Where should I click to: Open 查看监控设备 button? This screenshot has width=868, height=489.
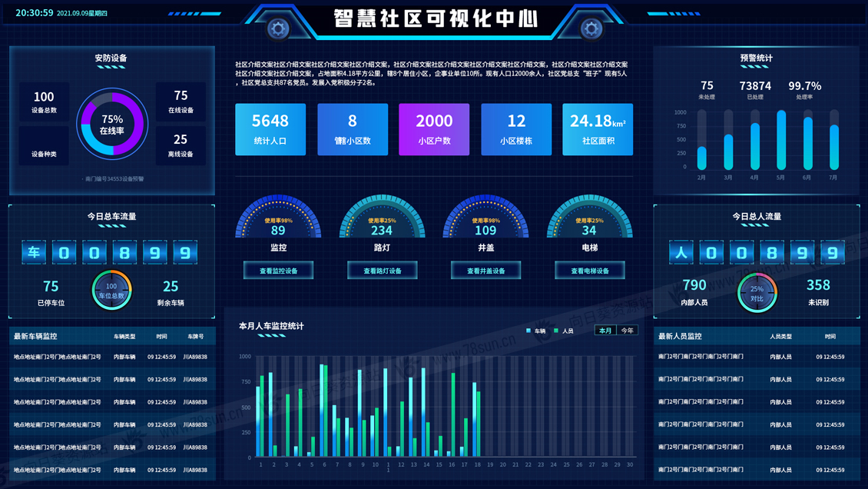click(278, 271)
